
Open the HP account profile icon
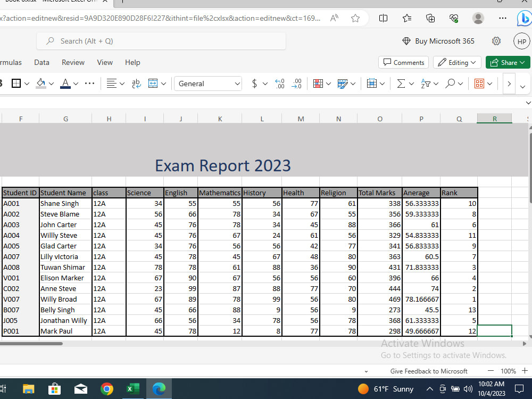click(522, 41)
